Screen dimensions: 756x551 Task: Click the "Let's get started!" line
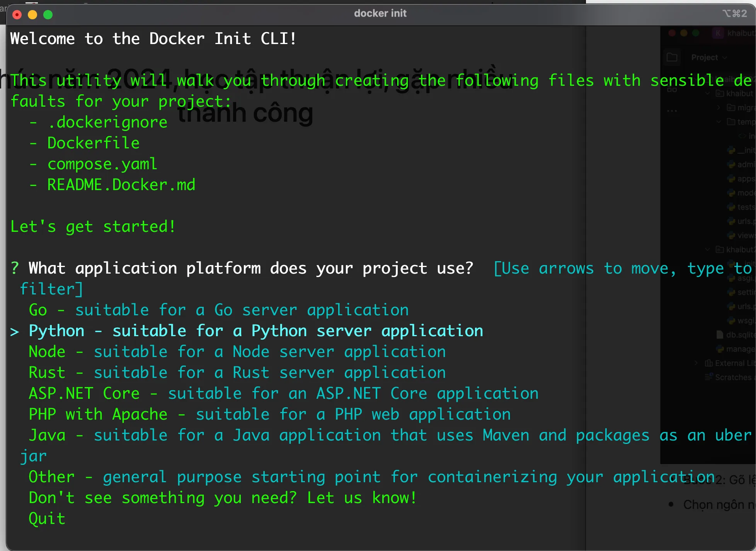click(x=93, y=226)
